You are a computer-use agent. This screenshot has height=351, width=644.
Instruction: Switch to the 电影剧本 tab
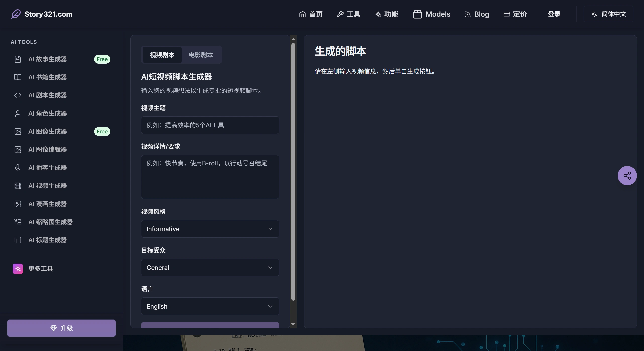[201, 55]
